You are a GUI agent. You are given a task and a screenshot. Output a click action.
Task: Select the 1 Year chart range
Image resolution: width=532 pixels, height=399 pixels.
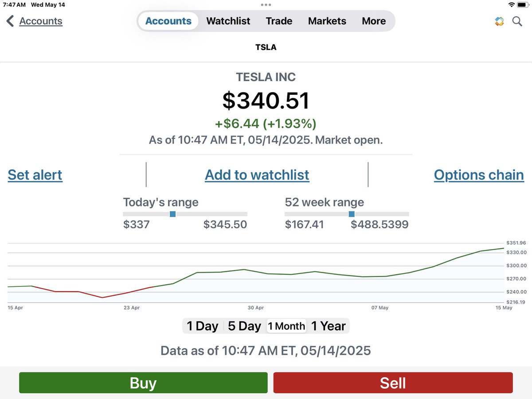click(x=329, y=326)
